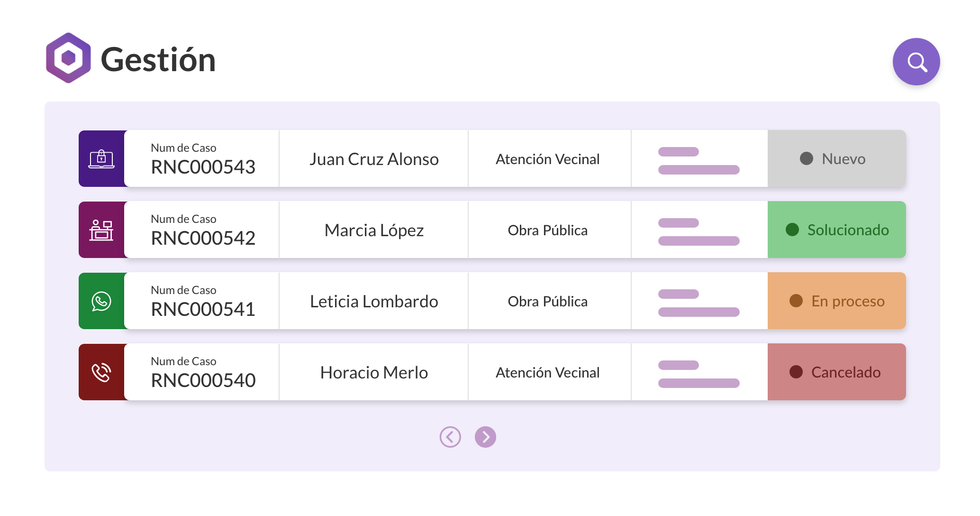Select the laptop lock channel icon

point(101,158)
